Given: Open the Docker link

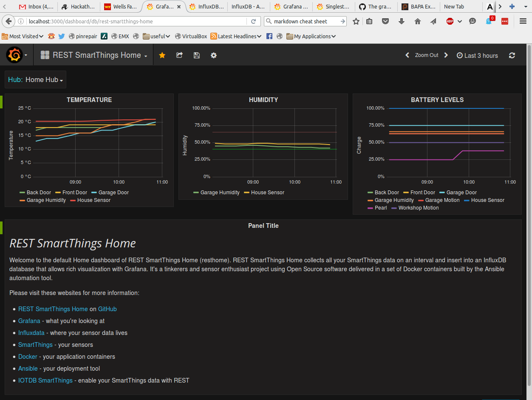Looking at the screenshot, I should [x=28, y=357].
